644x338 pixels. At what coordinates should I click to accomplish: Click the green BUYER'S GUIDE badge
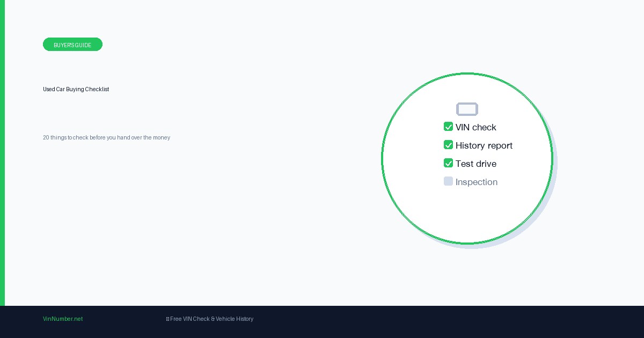(x=72, y=45)
